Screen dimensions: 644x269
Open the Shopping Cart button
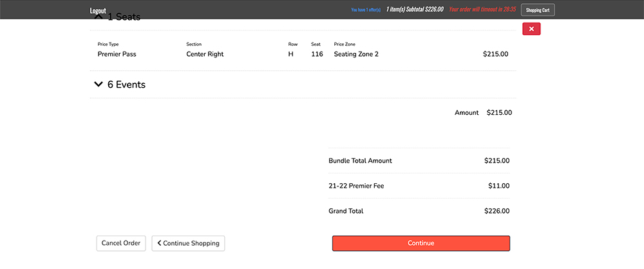537,10
